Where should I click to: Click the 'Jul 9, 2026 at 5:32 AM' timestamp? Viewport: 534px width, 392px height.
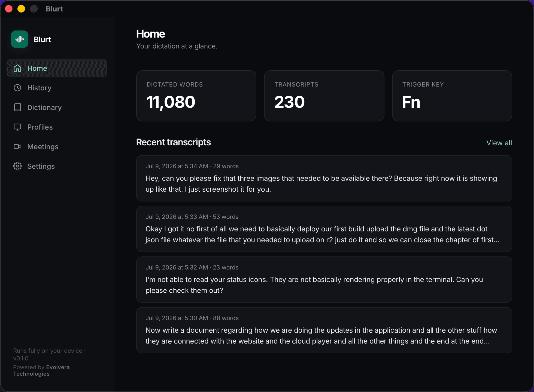click(177, 267)
